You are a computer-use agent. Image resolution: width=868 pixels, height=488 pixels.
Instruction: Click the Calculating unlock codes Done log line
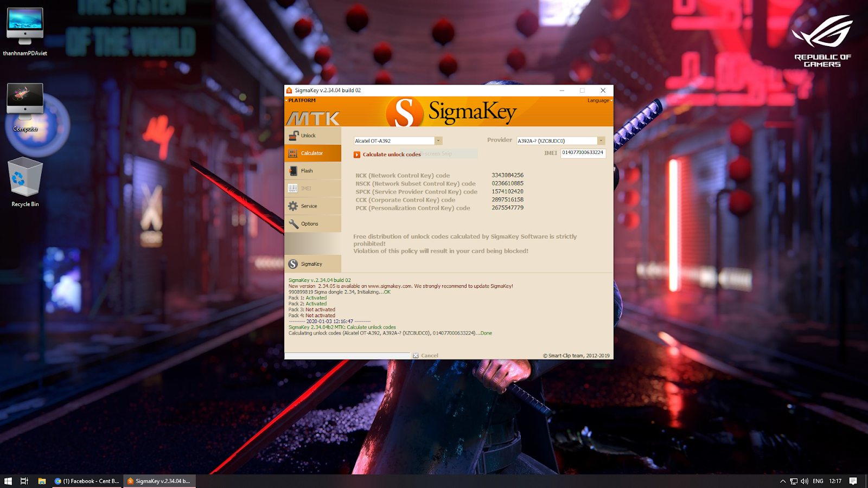390,333
